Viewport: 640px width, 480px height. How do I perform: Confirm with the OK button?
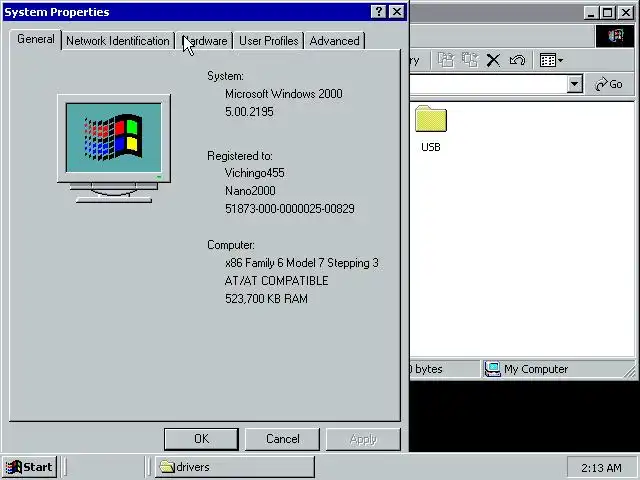click(x=201, y=439)
